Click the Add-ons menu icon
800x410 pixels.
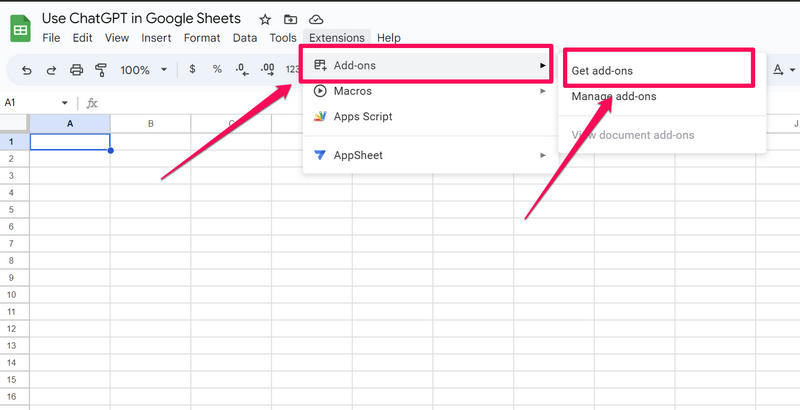click(x=320, y=65)
